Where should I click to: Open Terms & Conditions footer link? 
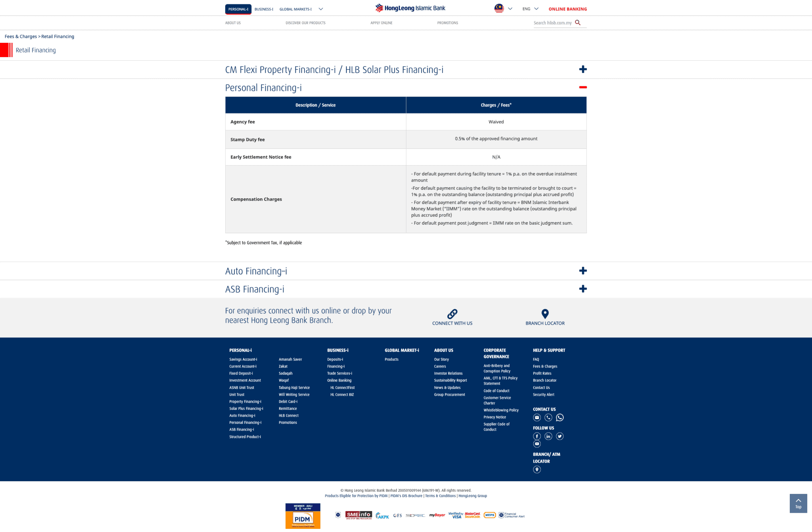[x=440, y=496]
